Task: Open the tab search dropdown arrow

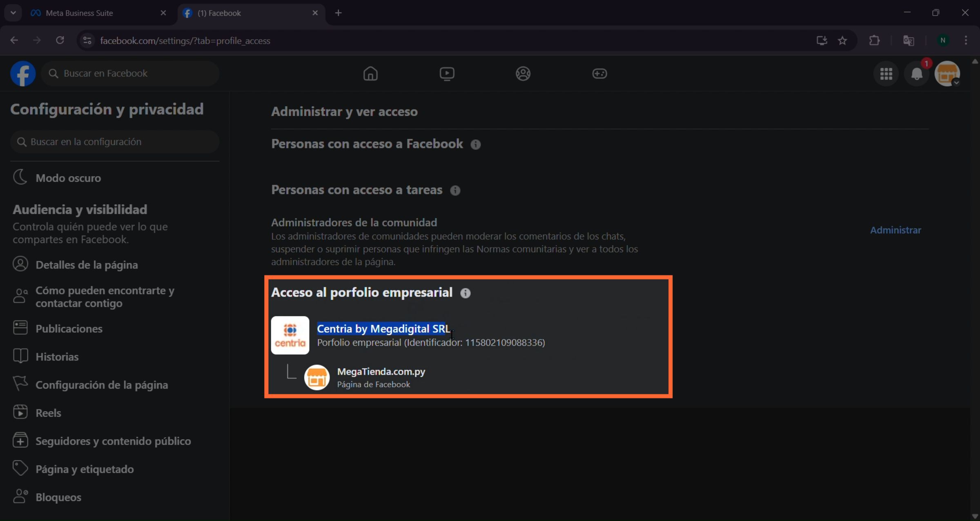Action: [x=13, y=13]
